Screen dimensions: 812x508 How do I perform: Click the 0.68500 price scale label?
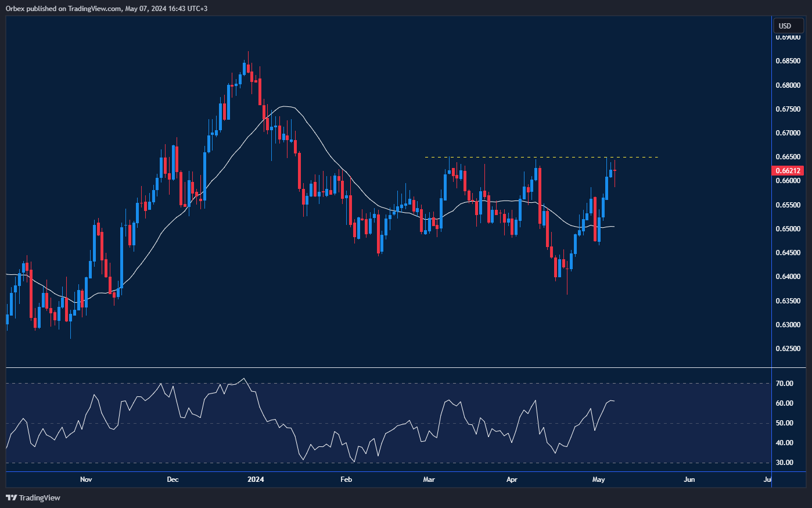click(788, 61)
